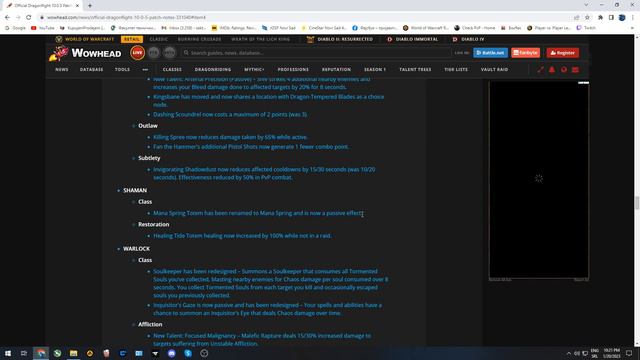The width and height of the screenshot is (640, 360).
Task: Click the page vertical scrollbar thumb
Action: [637, 203]
